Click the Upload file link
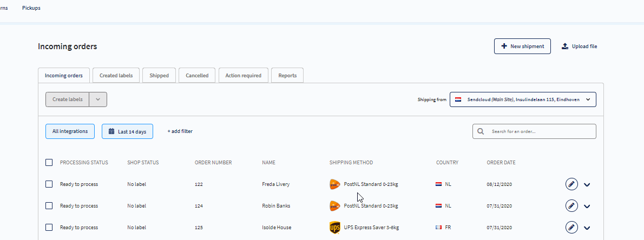The image size is (644, 240). (x=579, y=46)
